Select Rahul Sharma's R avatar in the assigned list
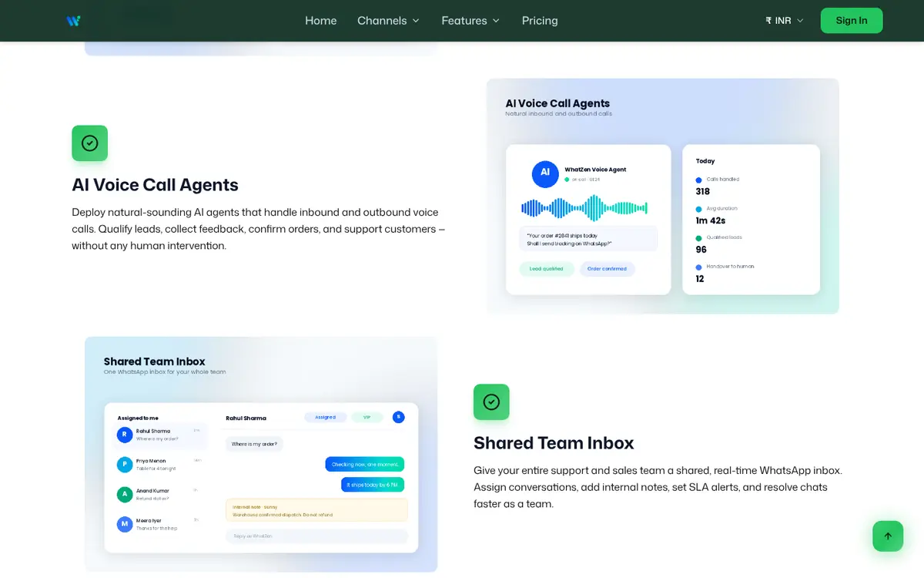This screenshot has height=578, width=924. (x=124, y=435)
